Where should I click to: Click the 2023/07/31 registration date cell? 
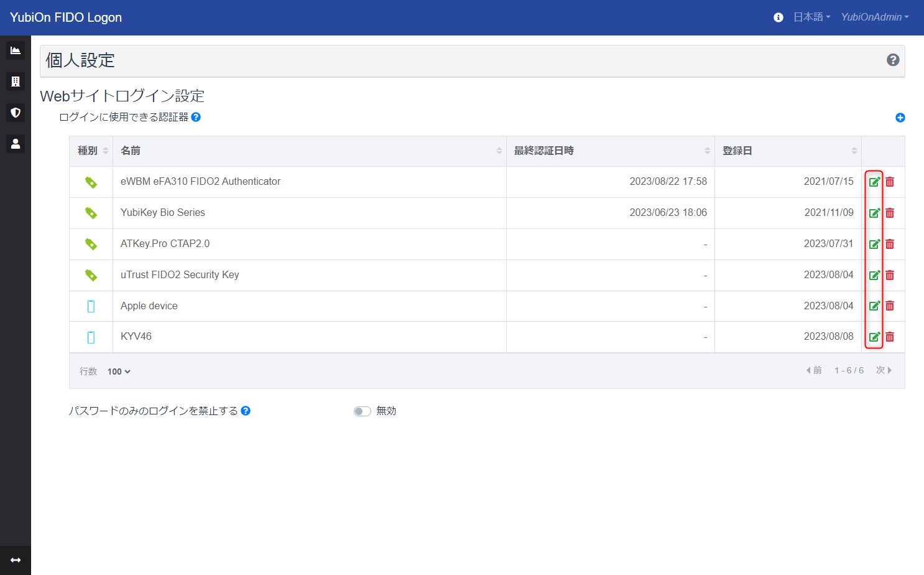(788, 244)
